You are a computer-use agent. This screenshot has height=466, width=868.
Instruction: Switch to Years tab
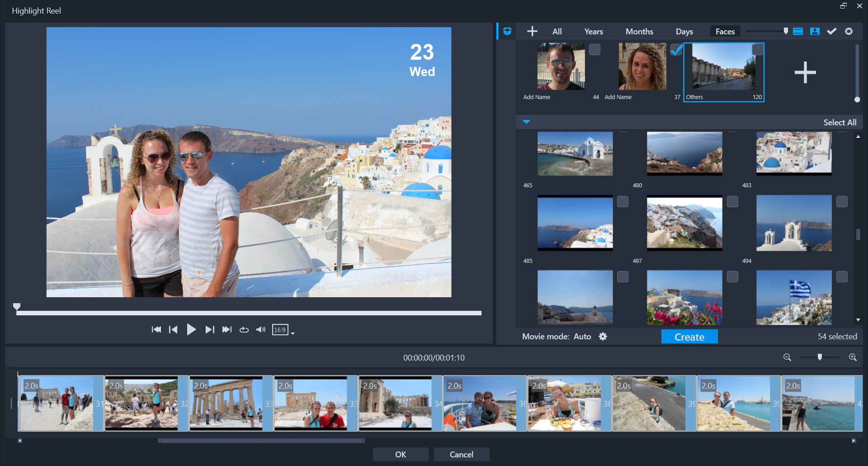594,32
